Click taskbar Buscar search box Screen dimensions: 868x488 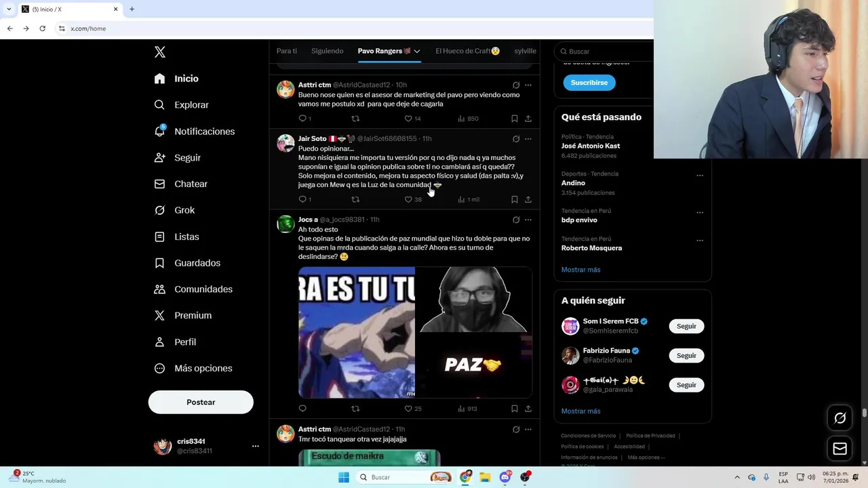click(x=404, y=477)
